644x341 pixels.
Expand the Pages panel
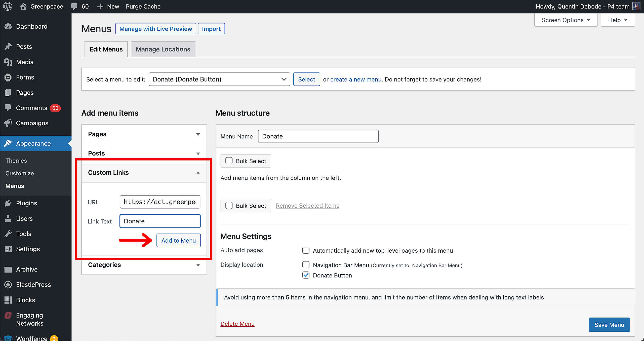pyautogui.click(x=144, y=134)
